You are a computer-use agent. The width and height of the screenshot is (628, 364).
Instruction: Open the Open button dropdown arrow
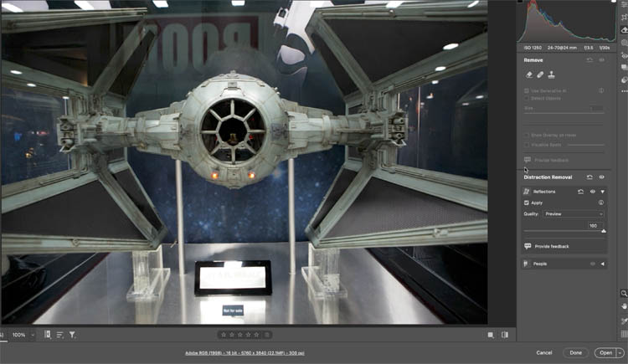point(620,353)
